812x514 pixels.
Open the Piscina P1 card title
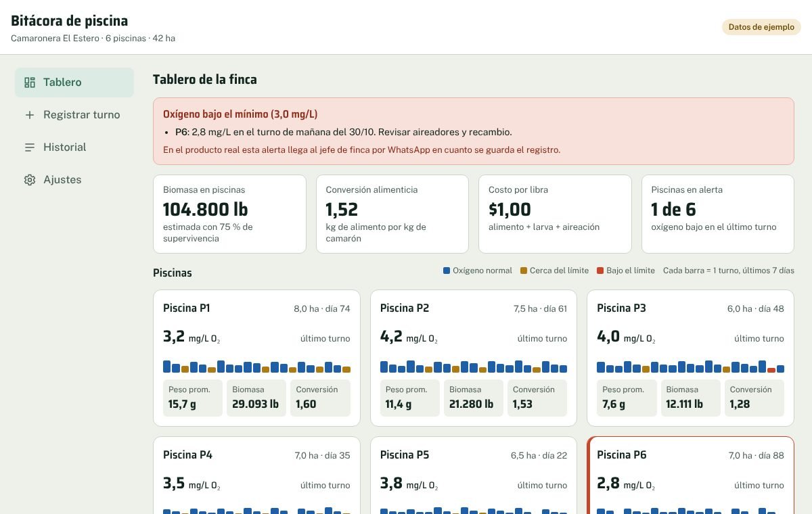(x=187, y=308)
